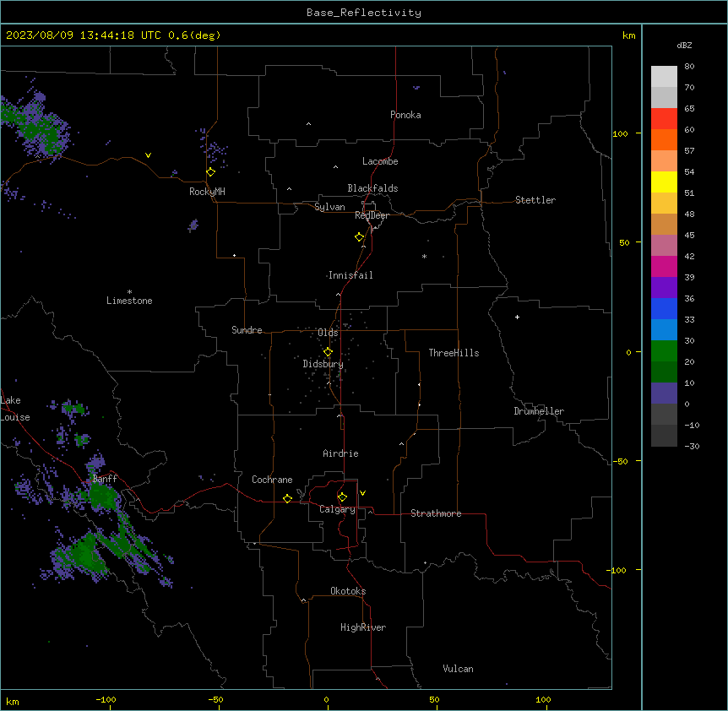Screen dimensions: 728x711
Task: Click the Banff label on the map
Action: (105, 479)
